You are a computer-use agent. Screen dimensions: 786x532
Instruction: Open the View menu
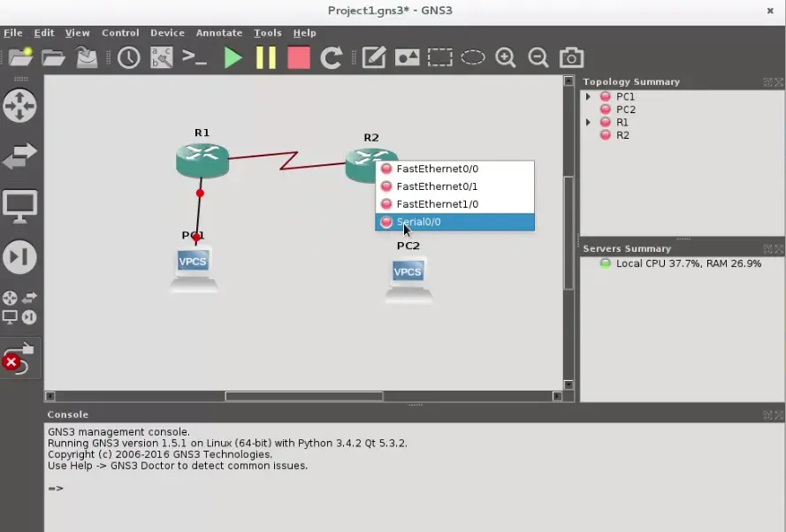point(77,33)
